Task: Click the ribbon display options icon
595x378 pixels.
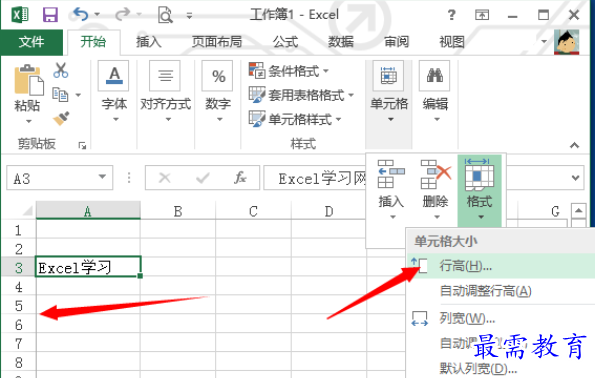Action: 482,15
